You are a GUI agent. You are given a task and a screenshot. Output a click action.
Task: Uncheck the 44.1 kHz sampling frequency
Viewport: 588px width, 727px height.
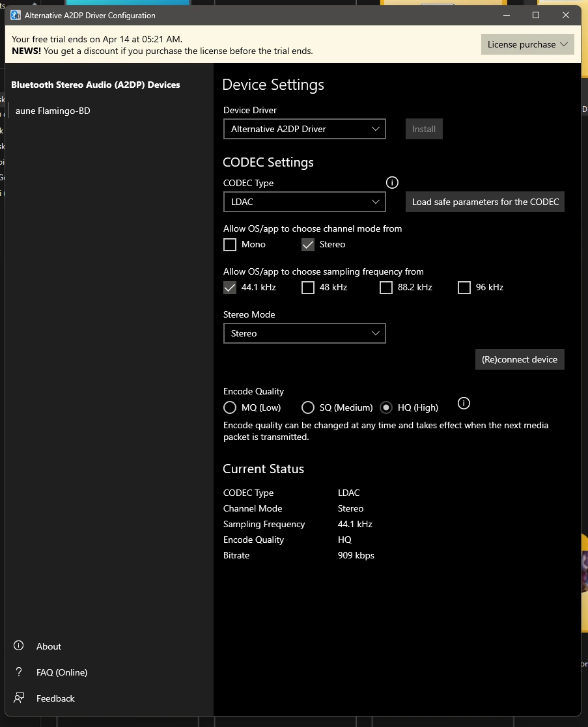(x=230, y=288)
